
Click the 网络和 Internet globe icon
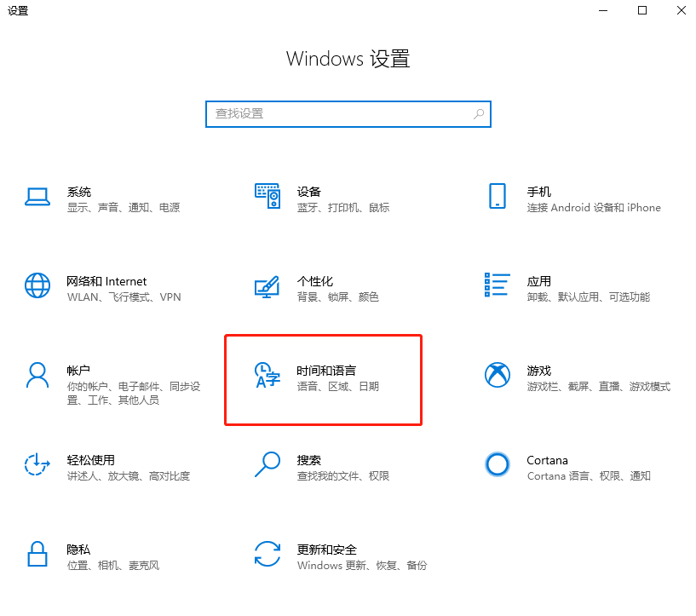(x=37, y=285)
